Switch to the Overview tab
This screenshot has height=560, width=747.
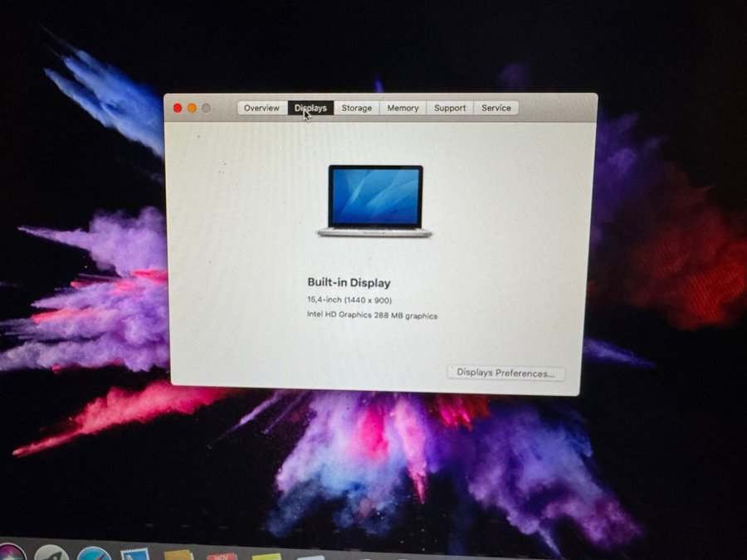(261, 108)
